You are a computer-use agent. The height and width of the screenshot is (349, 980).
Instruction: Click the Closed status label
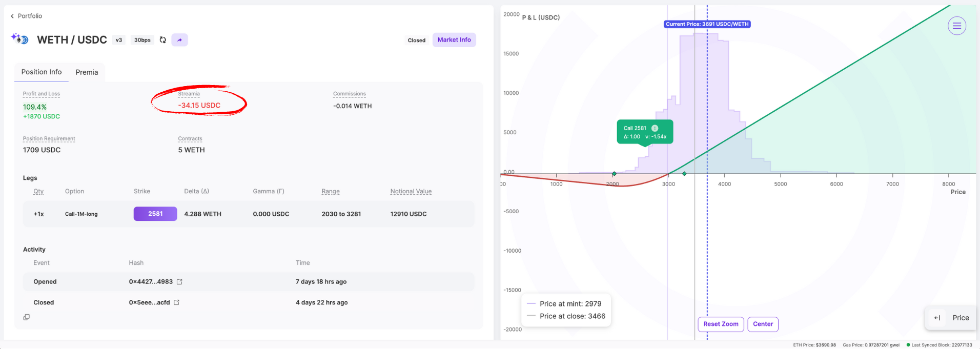tap(417, 40)
